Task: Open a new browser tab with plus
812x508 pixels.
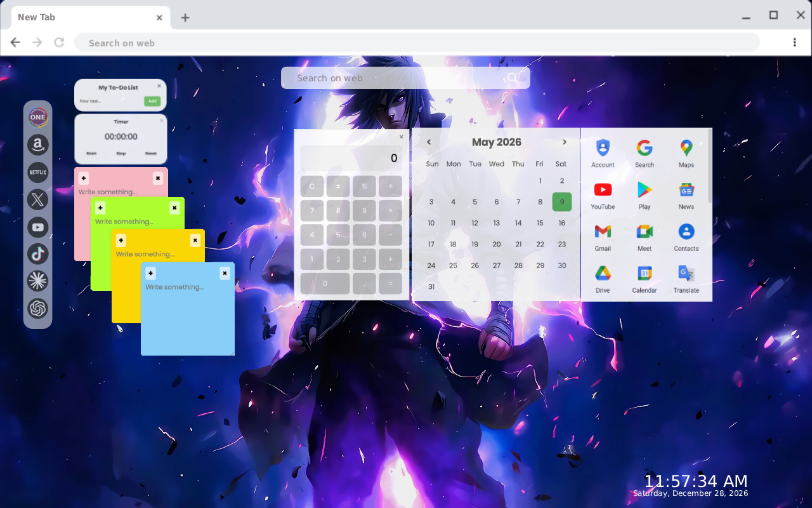Action: 185,18
